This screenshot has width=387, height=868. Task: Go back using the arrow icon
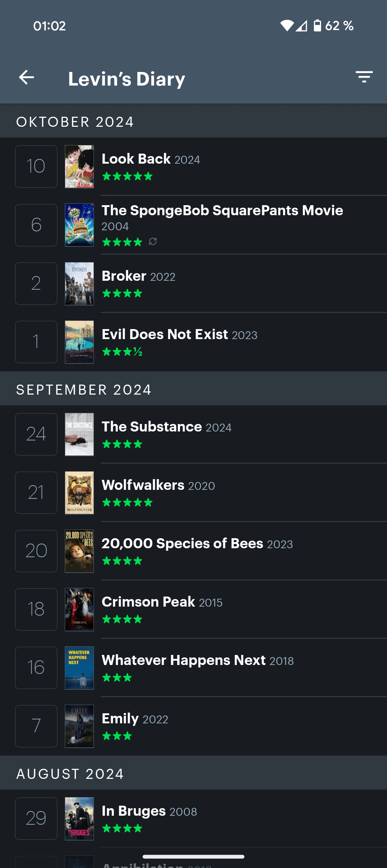click(27, 77)
